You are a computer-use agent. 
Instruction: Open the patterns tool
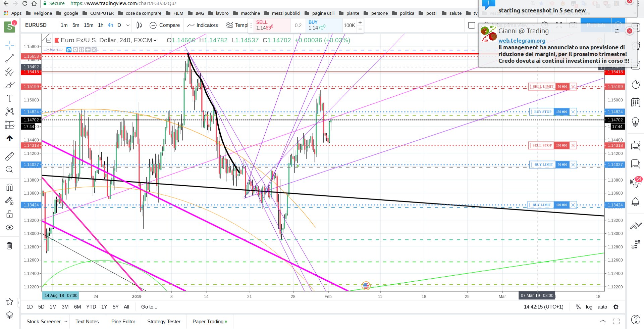click(x=10, y=111)
